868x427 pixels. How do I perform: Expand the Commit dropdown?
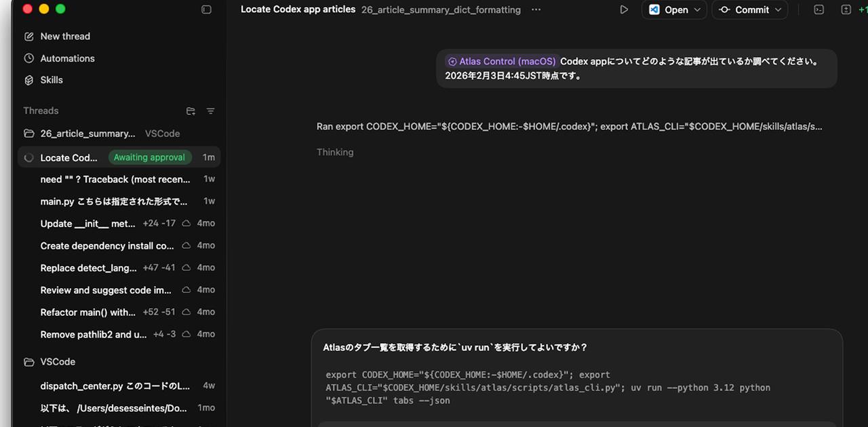click(x=778, y=9)
